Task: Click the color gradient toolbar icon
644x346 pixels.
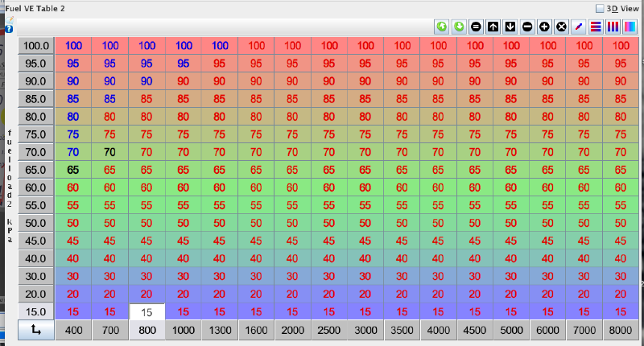Action: 630,27
